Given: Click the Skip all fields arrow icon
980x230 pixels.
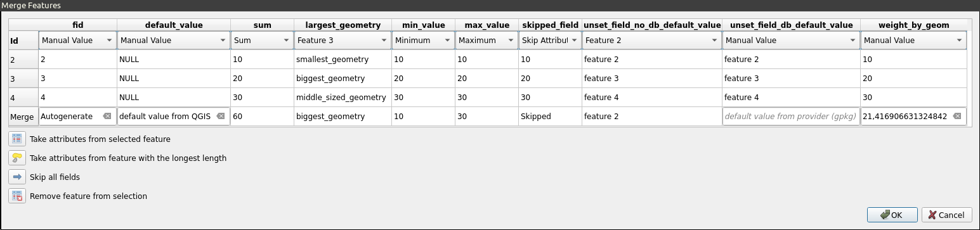Looking at the screenshot, I should (17, 177).
